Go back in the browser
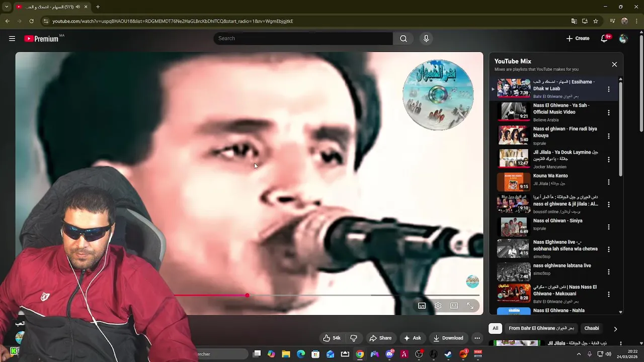 coord(7,21)
